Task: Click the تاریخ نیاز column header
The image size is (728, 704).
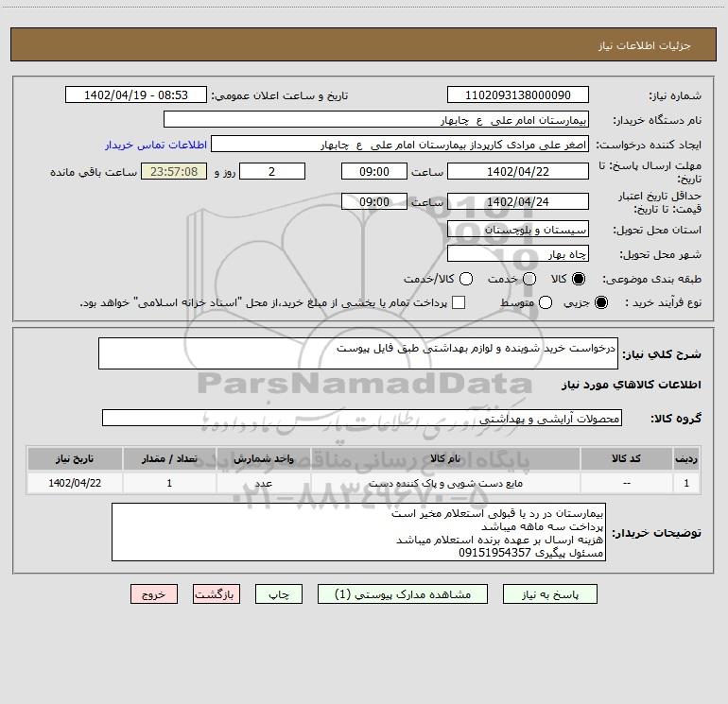Action: [x=75, y=458]
